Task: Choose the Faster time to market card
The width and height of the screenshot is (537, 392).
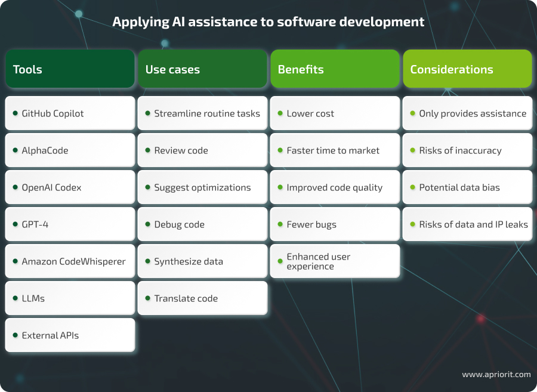Action: 335,150
